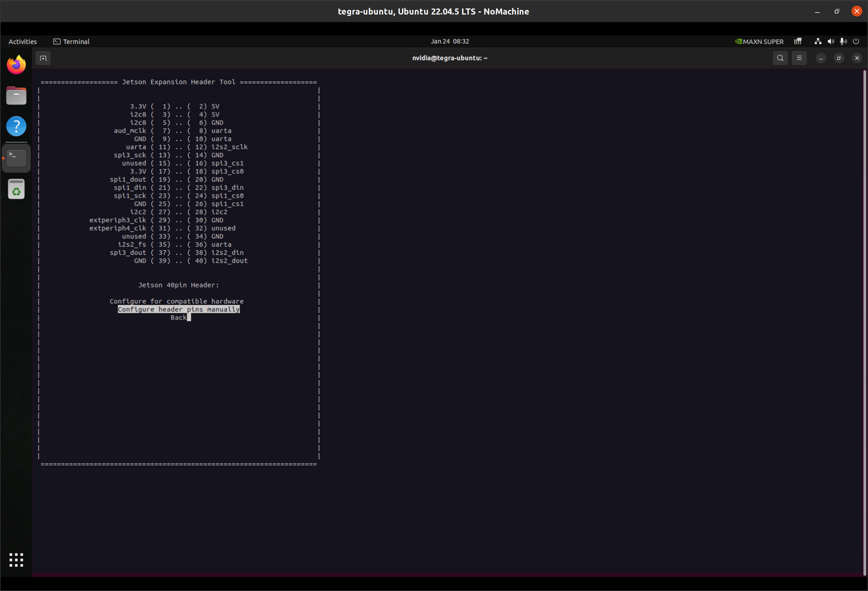Open the terminal hamburger menu
Screen dimensions: 868x591
pyautogui.click(x=799, y=58)
